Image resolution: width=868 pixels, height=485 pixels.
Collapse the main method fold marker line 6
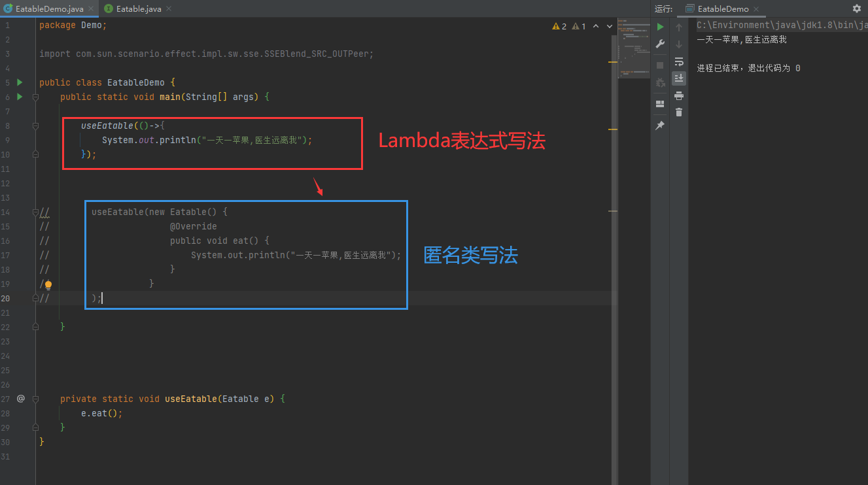(36, 97)
